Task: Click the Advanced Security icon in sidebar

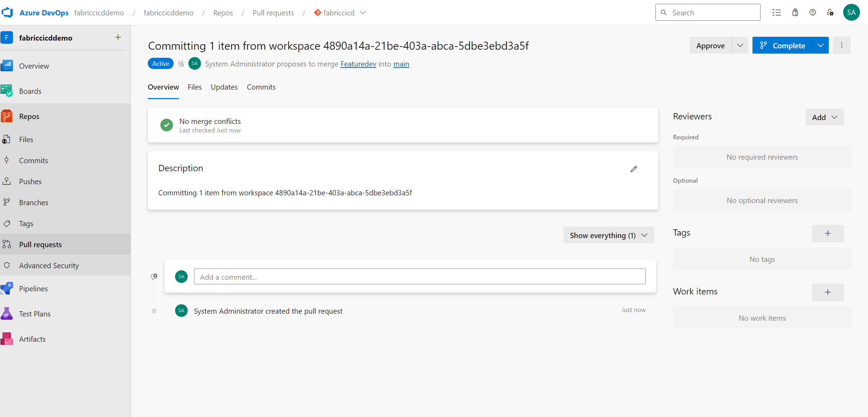Action: [x=8, y=265]
